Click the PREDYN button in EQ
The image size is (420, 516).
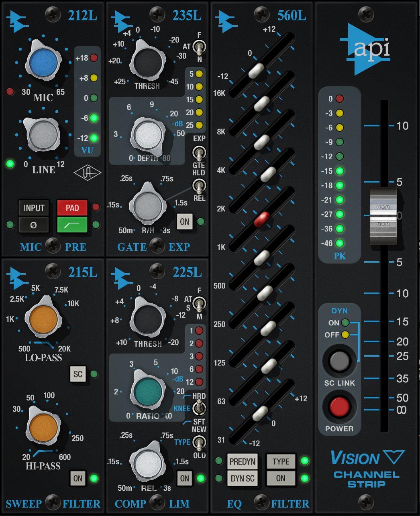pyautogui.click(x=242, y=461)
